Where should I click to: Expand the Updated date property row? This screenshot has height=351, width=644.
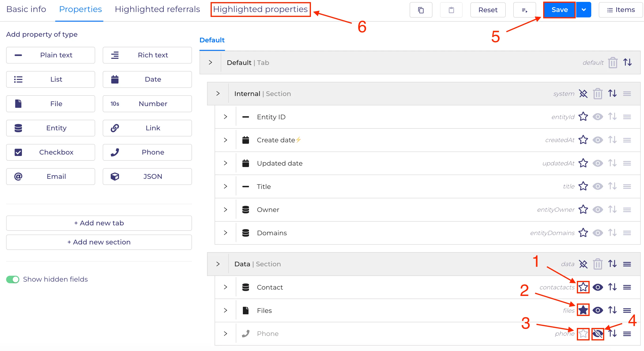point(225,163)
